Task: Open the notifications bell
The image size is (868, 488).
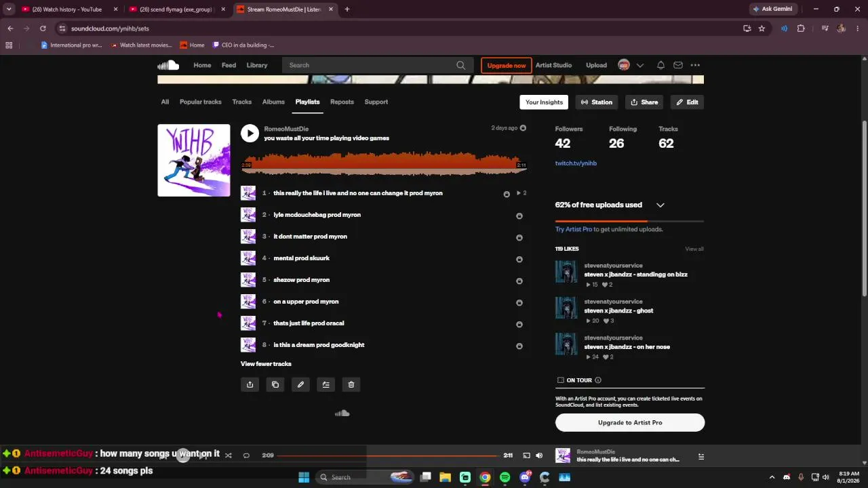Action: click(660, 65)
